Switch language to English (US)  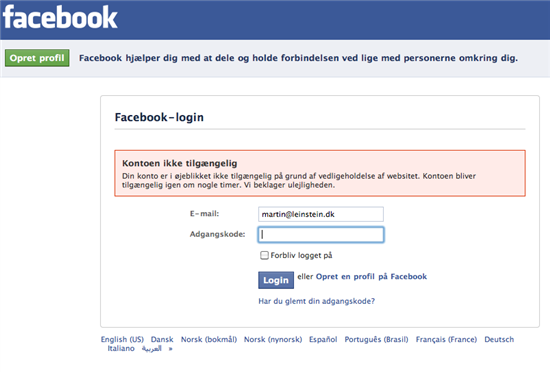[122, 339]
